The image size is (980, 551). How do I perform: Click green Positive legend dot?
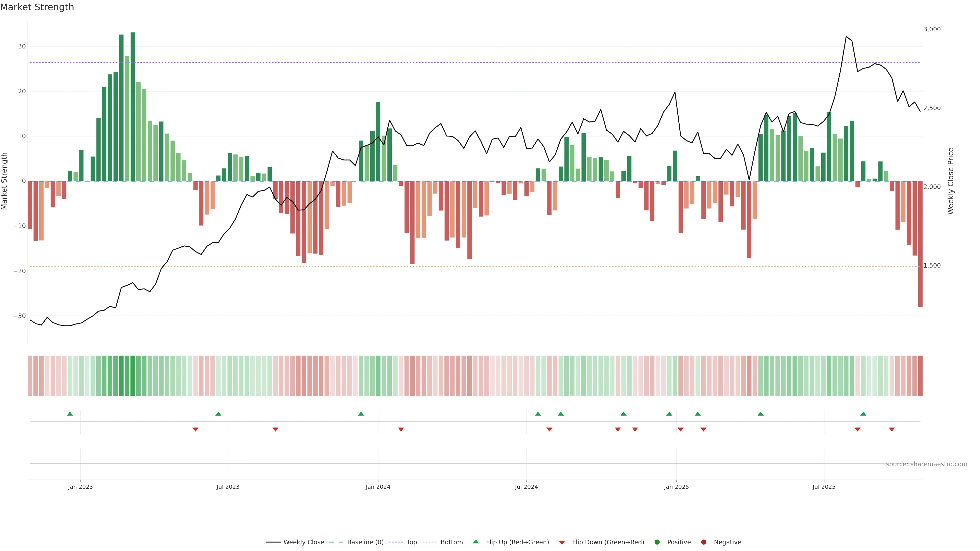click(x=657, y=542)
